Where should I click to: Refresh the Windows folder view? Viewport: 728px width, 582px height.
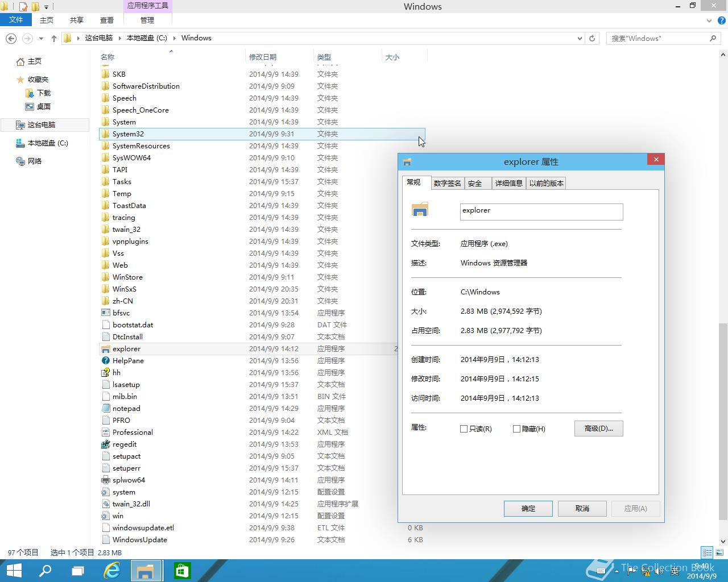click(592, 38)
